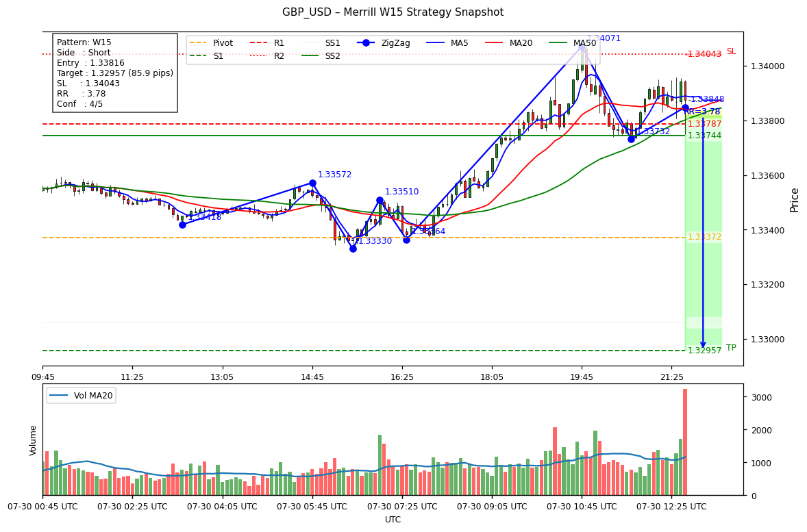Select the ZigZag point labeled 1.33418
This screenshot has height=532, width=807.
(x=182, y=225)
